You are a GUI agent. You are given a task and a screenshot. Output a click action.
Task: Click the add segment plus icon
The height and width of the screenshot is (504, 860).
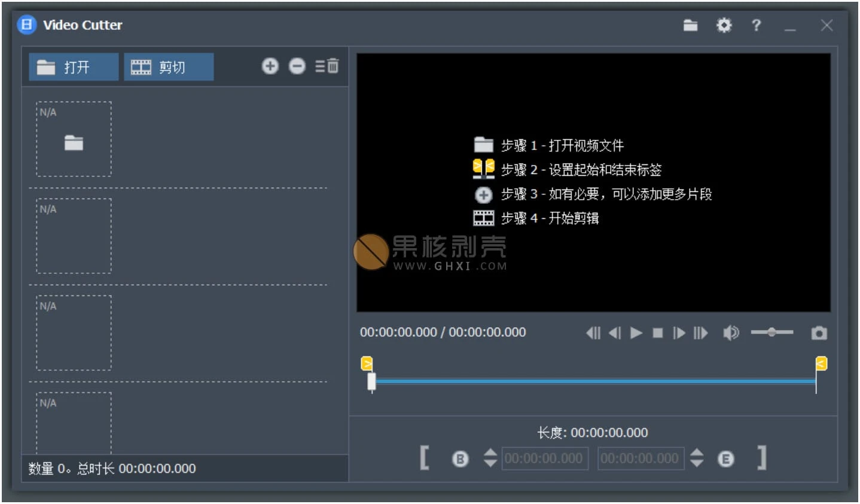(270, 66)
